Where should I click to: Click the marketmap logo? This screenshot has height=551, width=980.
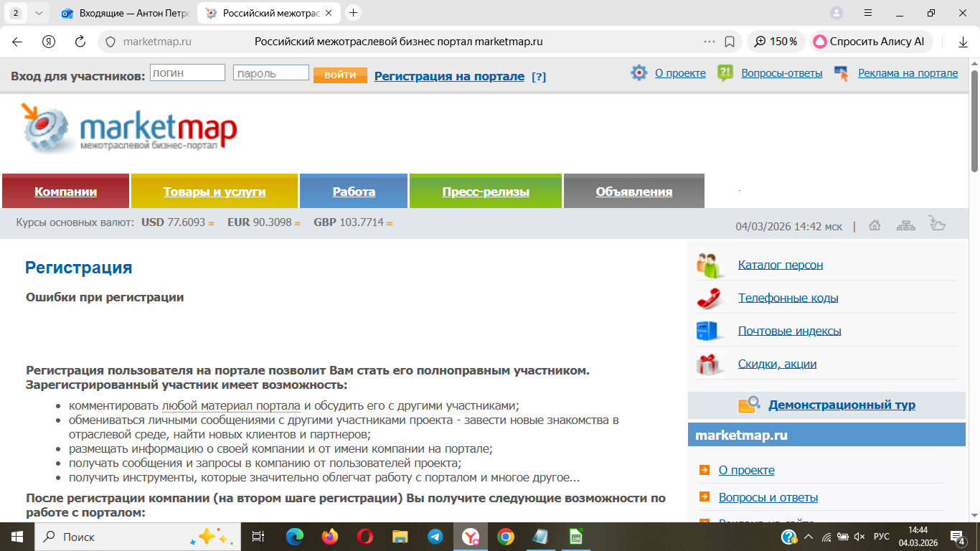tap(129, 128)
